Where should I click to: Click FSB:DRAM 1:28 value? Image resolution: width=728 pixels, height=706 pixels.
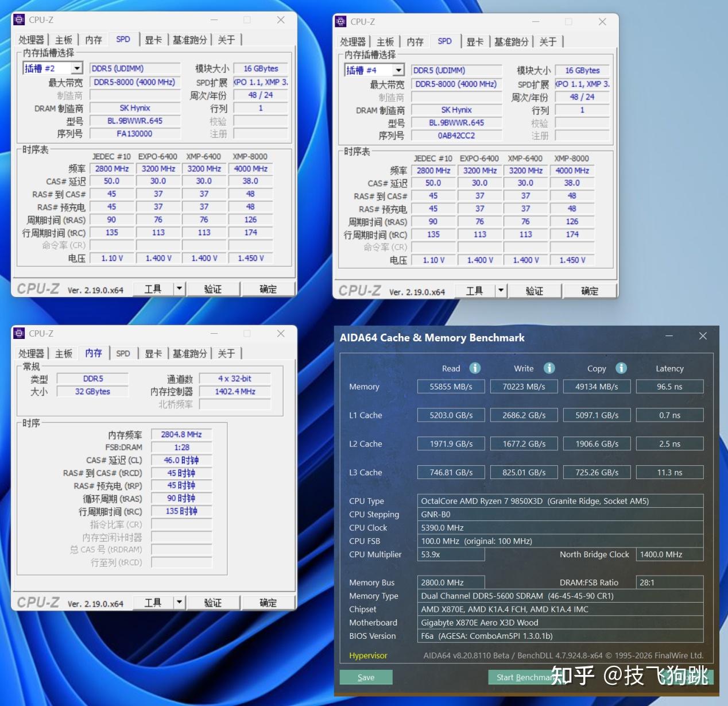click(x=181, y=447)
